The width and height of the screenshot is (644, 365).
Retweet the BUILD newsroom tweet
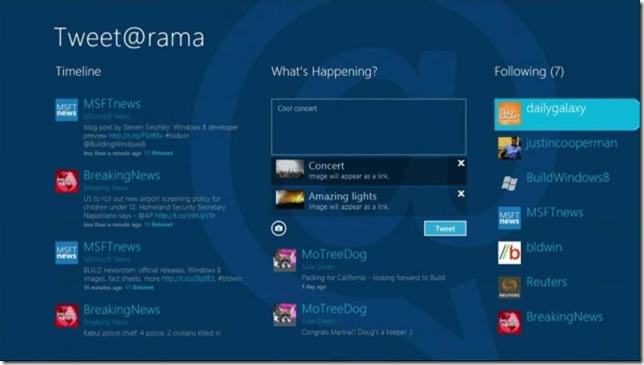coord(140,287)
